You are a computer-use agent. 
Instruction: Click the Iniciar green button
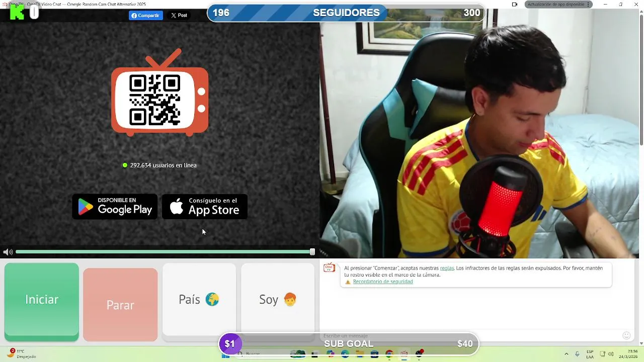point(42,302)
